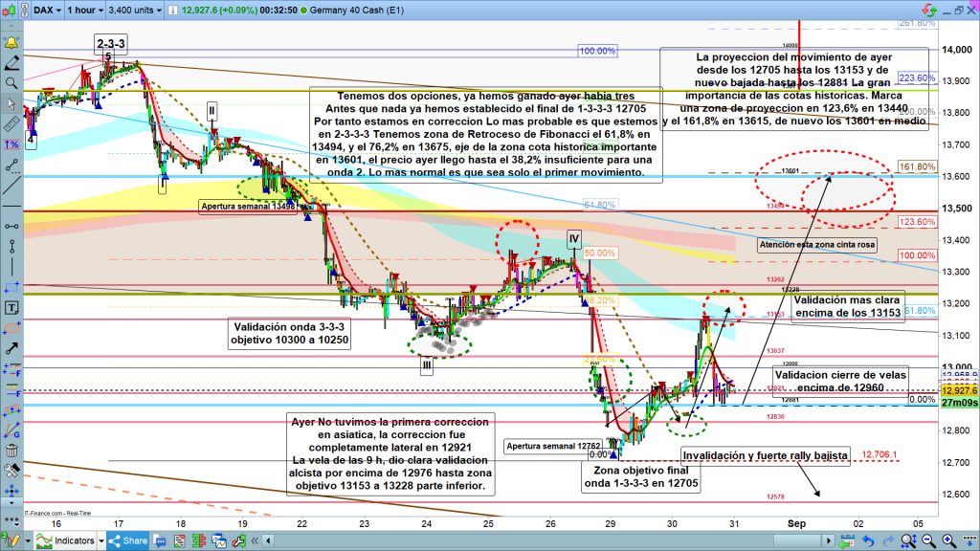Image resolution: width=980 pixels, height=551 pixels.
Task: Select the magnifier zoom tool
Action: point(11,83)
